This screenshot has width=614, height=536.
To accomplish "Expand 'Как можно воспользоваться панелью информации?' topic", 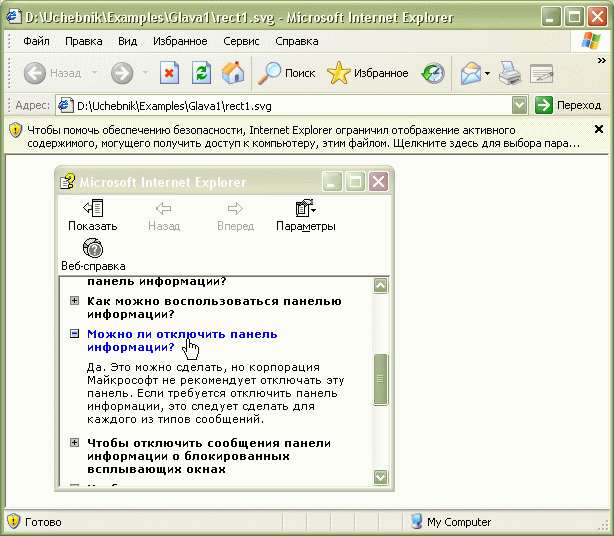I will point(74,301).
